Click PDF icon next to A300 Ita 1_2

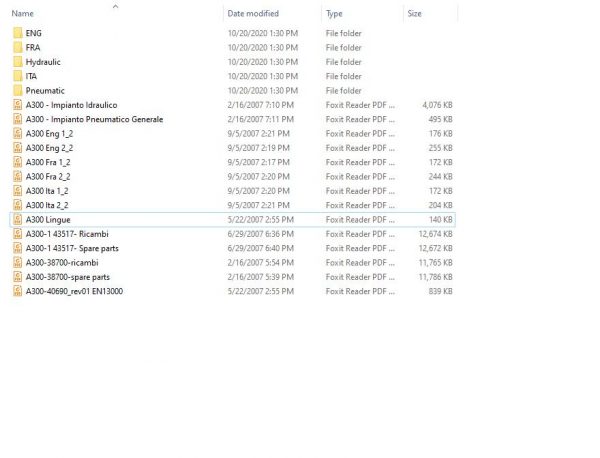[x=18, y=191]
